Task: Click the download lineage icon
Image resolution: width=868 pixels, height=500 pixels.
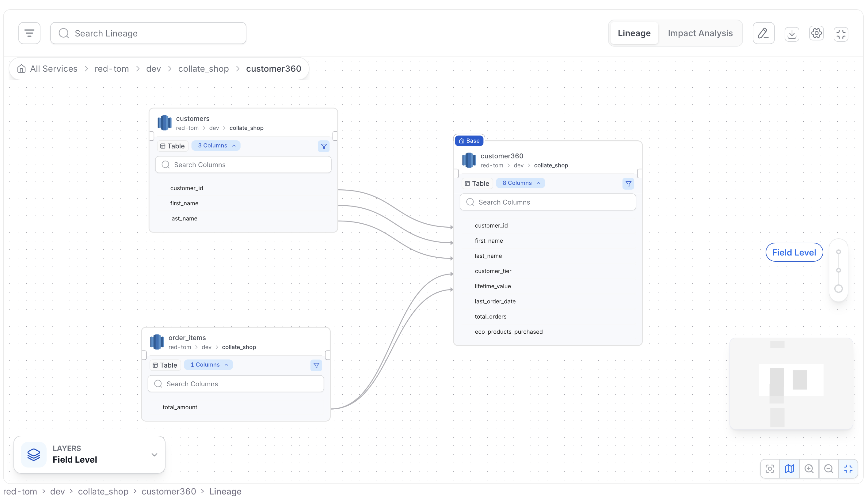Action: point(792,34)
